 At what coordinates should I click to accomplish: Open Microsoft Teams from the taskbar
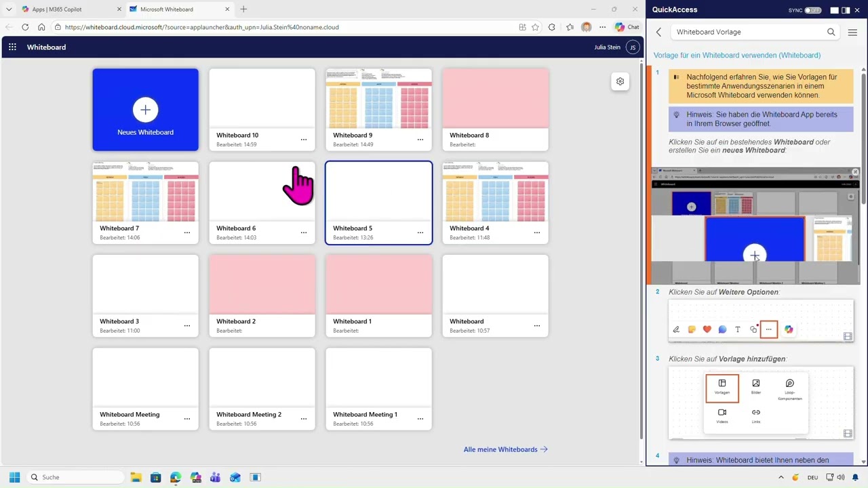tap(215, 477)
